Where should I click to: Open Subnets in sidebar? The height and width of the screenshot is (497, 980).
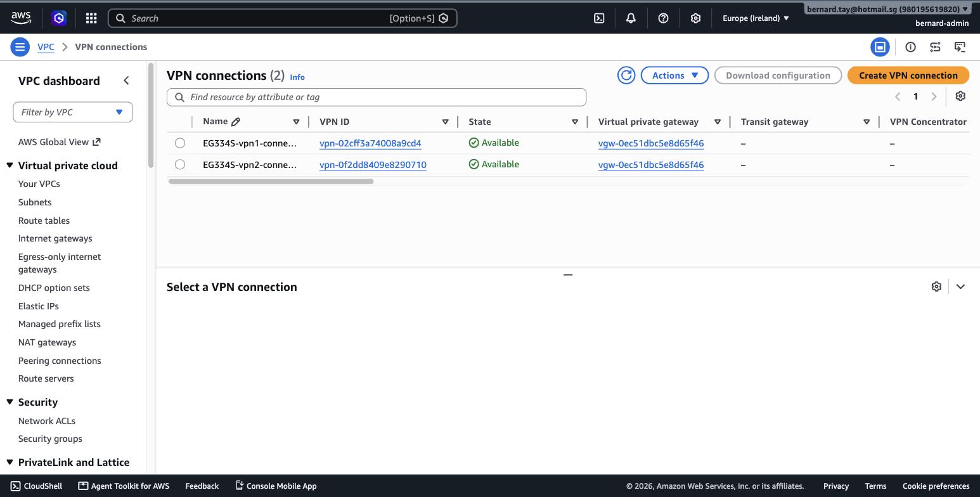[x=35, y=202]
